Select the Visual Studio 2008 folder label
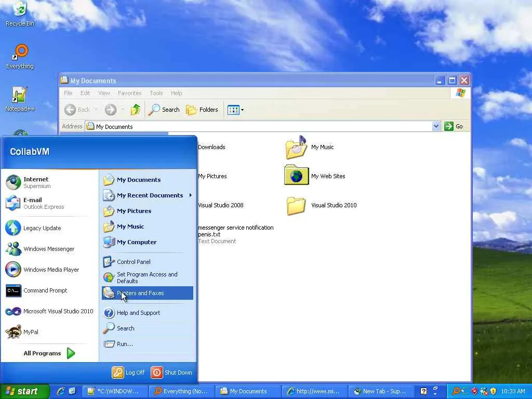532x399 pixels. (220, 205)
